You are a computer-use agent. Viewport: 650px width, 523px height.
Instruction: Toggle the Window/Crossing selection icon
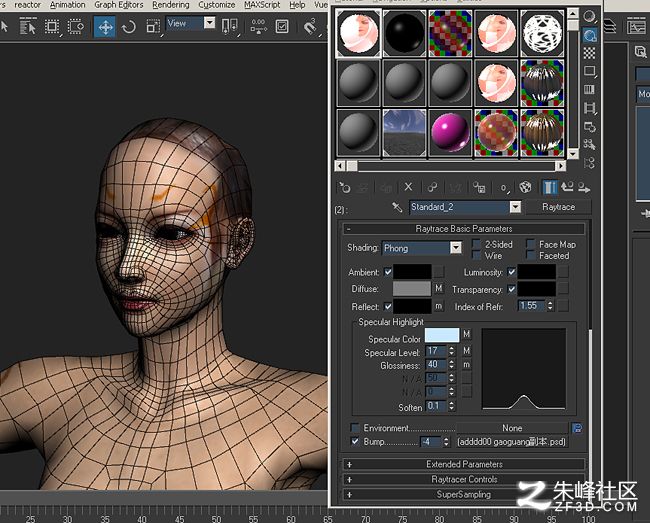pos(76,27)
